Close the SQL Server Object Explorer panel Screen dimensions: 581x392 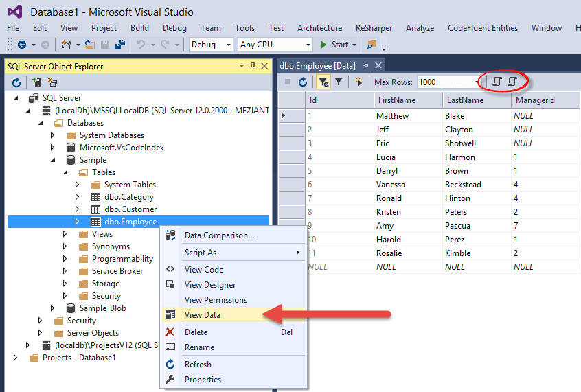(264, 66)
